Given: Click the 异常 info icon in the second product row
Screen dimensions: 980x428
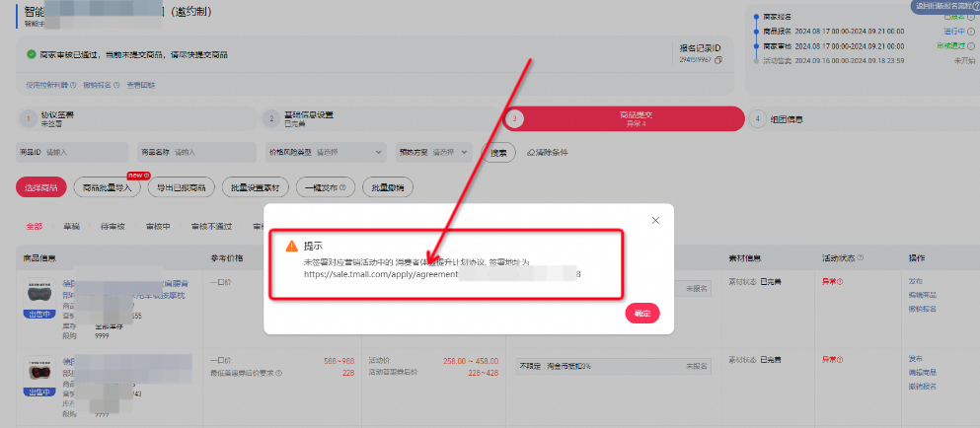Looking at the screenshot, I should tap(840, 361).
